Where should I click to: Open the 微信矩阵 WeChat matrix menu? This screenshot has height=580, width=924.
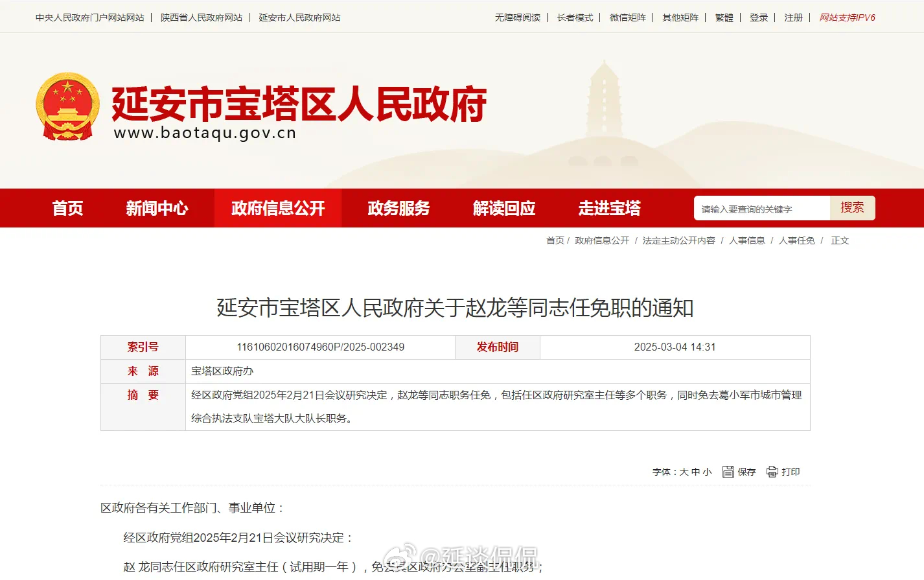626,17
